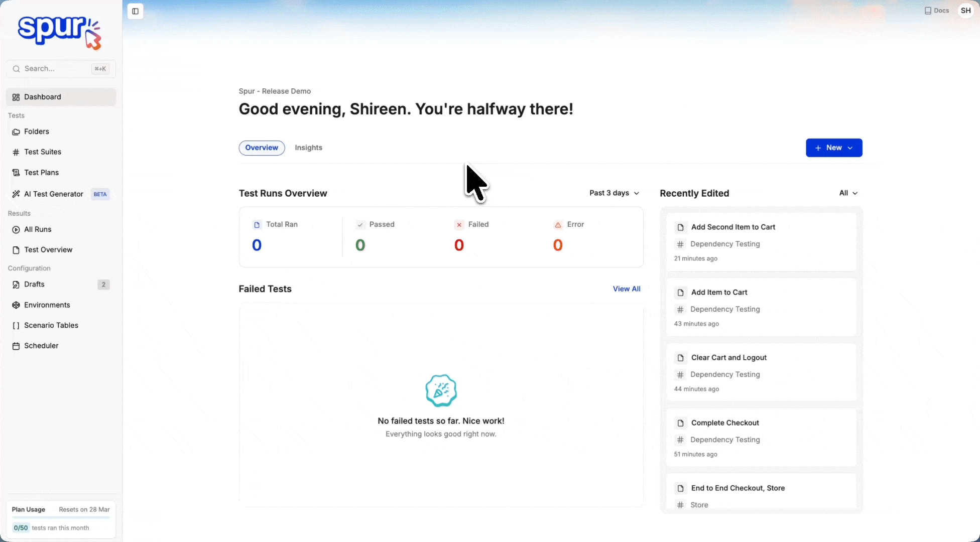
Task: Open Add Second Item to Cart test
Action: coord(732,227)
